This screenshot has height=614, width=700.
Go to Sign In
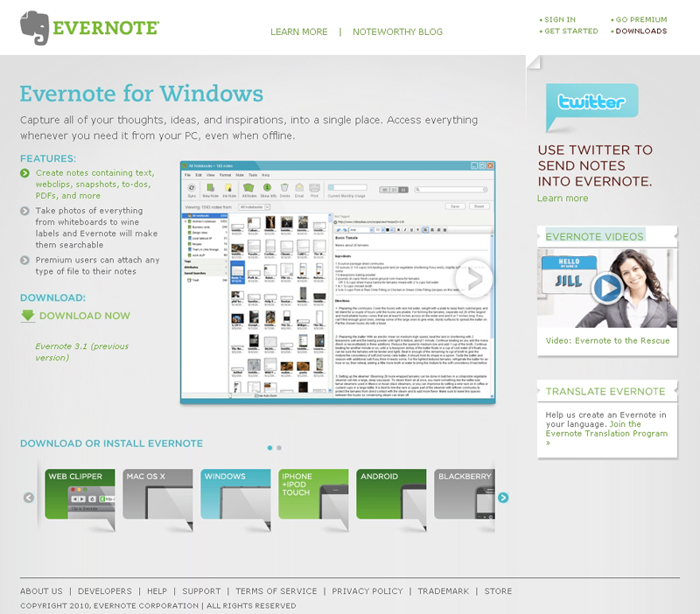559,19
